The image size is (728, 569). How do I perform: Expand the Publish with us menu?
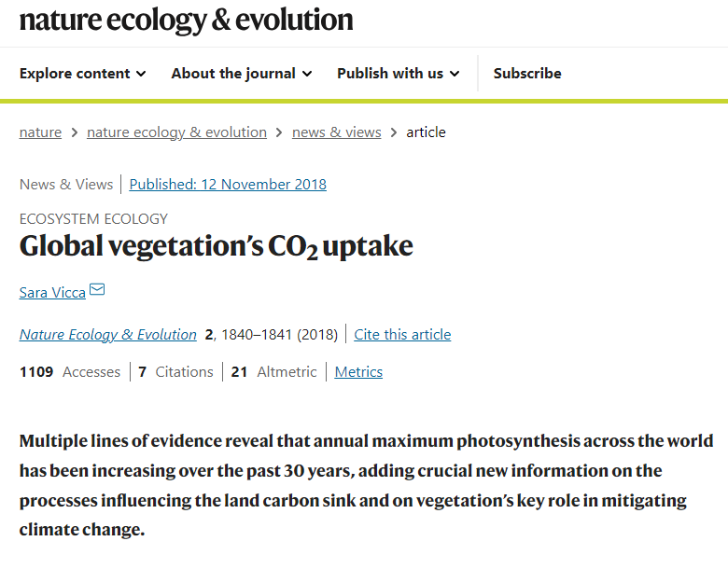(398, 74)
